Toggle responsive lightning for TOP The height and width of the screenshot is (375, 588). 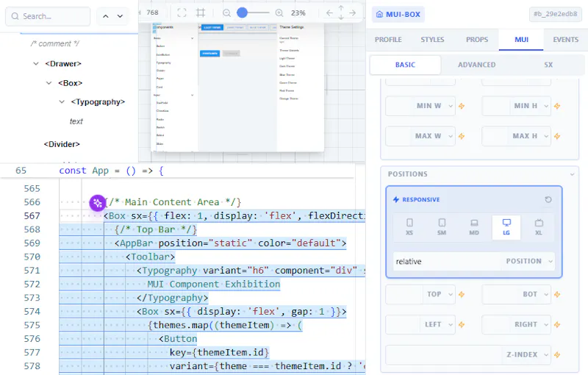462,294
